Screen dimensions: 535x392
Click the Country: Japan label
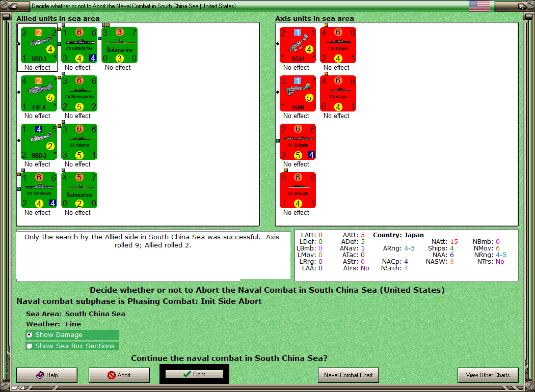point(398,235)
